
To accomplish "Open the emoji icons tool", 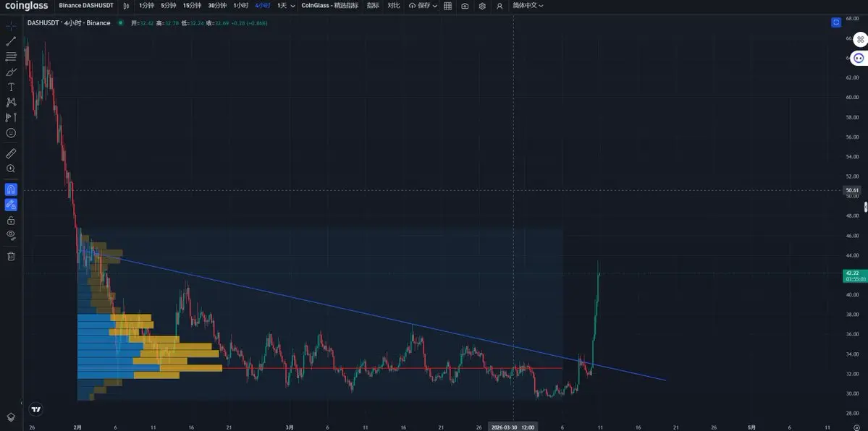I will [x=11, y=133].
